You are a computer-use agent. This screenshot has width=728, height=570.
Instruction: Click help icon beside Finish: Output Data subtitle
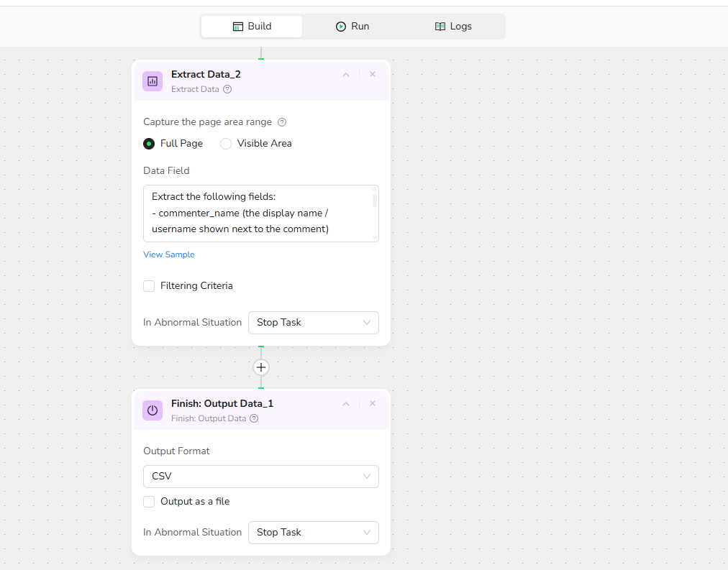pos(254,418)
